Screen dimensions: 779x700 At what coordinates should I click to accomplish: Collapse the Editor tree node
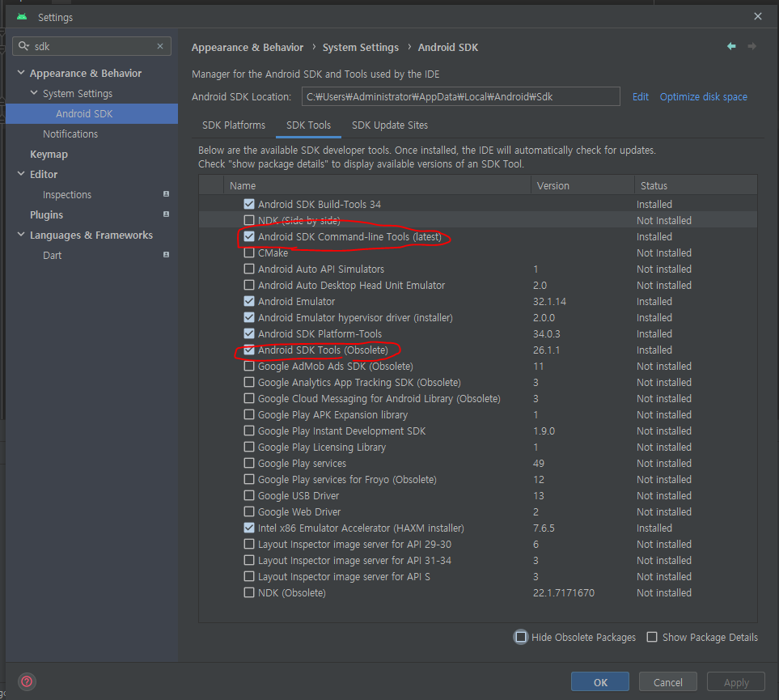[x=21, y=174]
